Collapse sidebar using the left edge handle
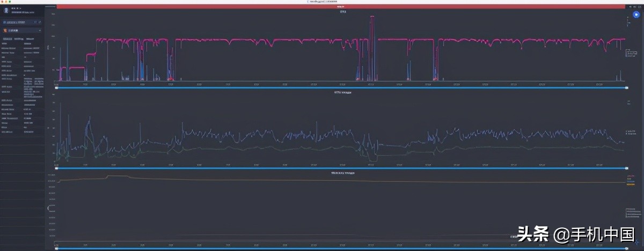This screenshot has width=644, height=251. point(49,208)
